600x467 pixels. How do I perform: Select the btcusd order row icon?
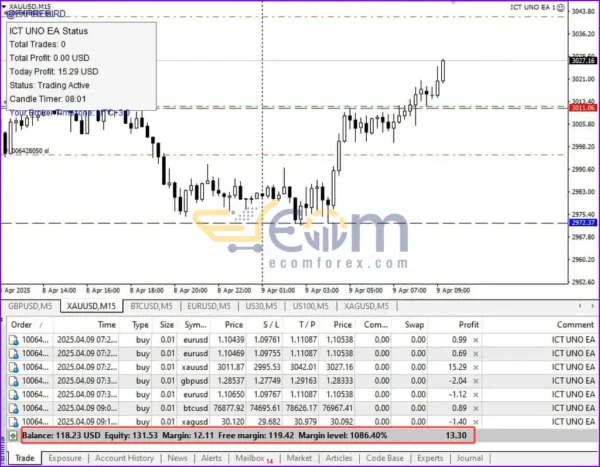click(12, 408)
